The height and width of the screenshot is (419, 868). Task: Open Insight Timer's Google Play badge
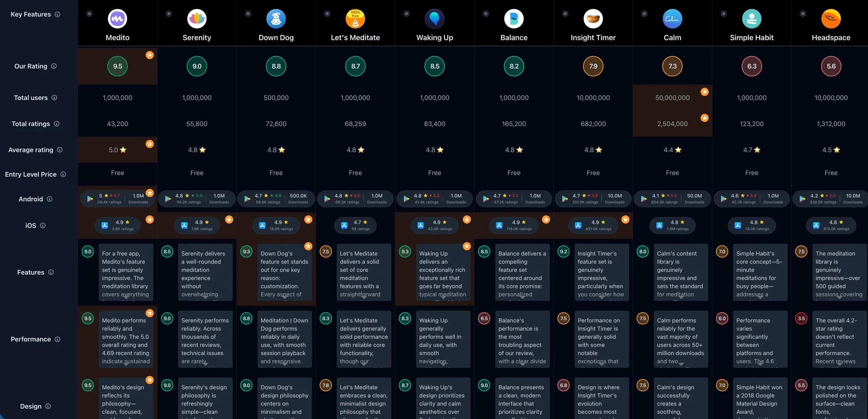[593, 199]
